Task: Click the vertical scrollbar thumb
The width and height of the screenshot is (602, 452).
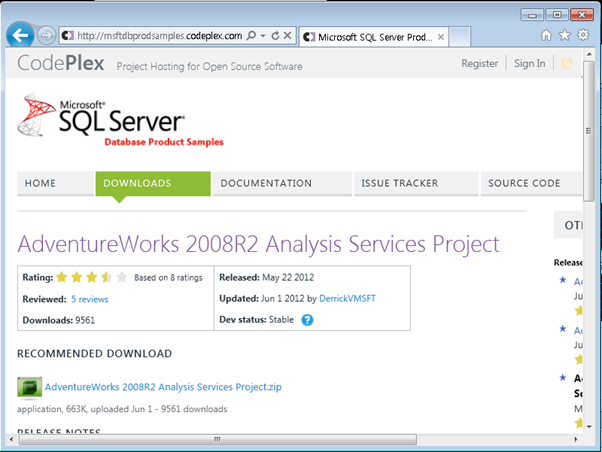Action: coord(589,131)
